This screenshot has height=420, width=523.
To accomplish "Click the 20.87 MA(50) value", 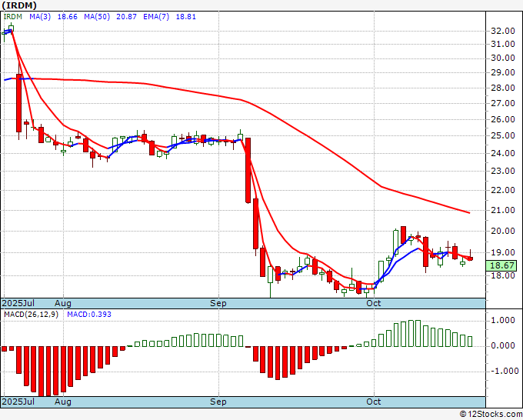I will click(126, 17).
